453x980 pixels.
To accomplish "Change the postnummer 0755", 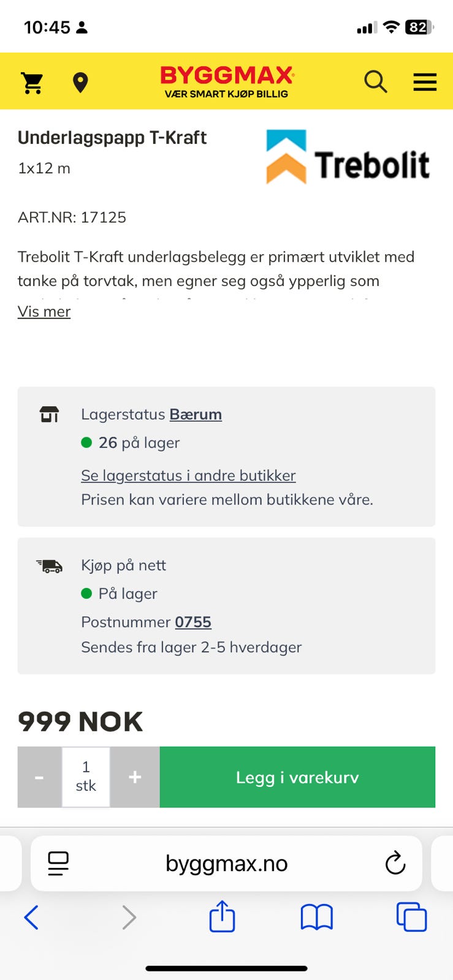I will coord(193,622).
